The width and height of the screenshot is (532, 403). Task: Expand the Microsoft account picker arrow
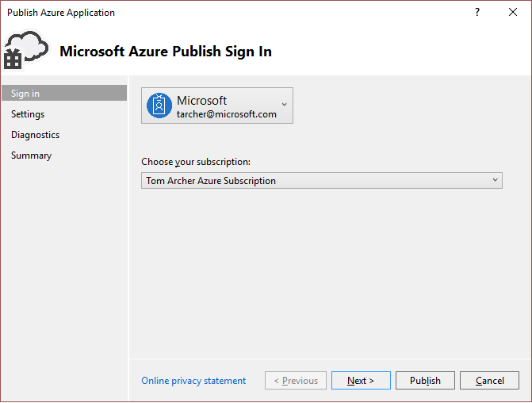tap(285, 105)
